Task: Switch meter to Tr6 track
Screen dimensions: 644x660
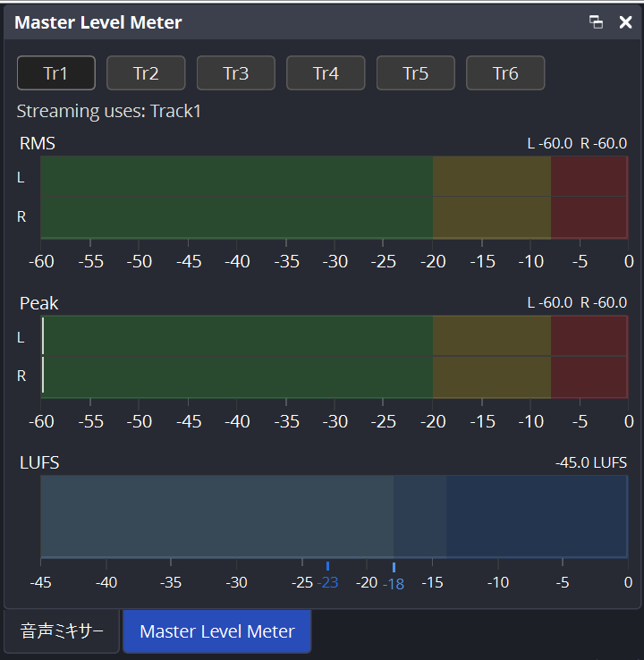Action: (x=505, y=72)
